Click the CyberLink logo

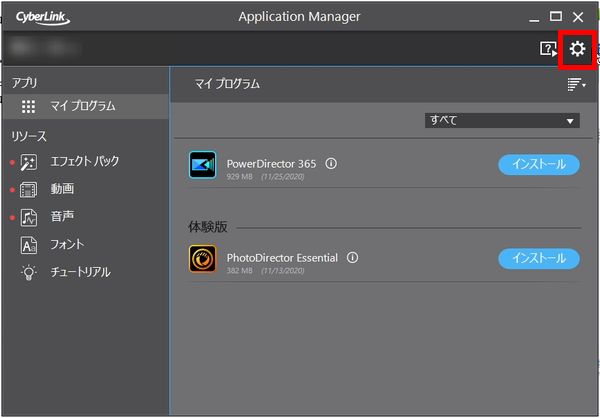point(43,18)
